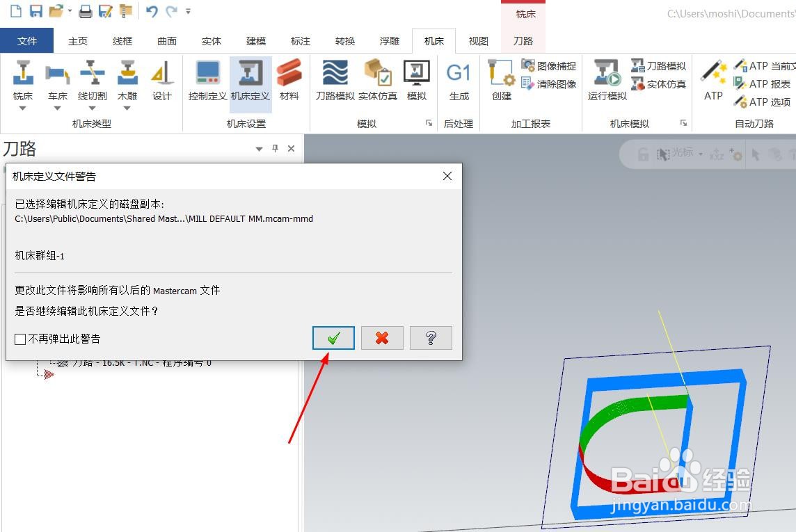Screen dimensions: 796x532
Task: Click the 机床定义 icon
Action: (x=250, y=80)
